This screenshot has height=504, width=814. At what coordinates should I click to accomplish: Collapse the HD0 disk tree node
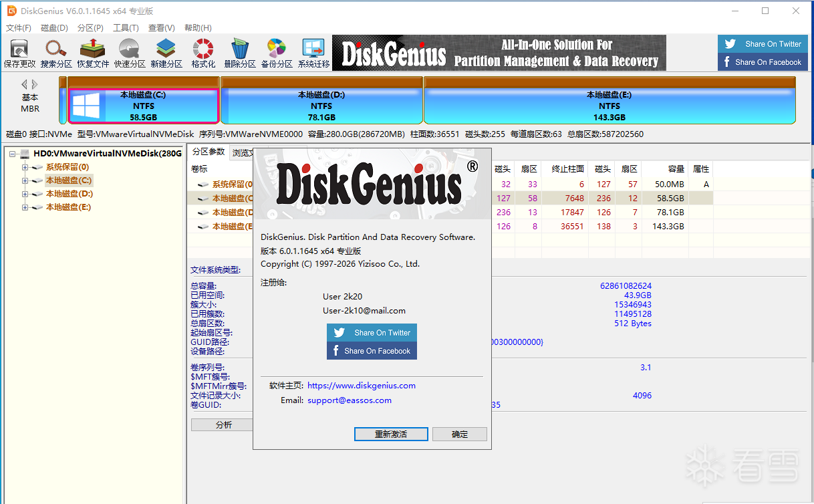pos(12,154)
